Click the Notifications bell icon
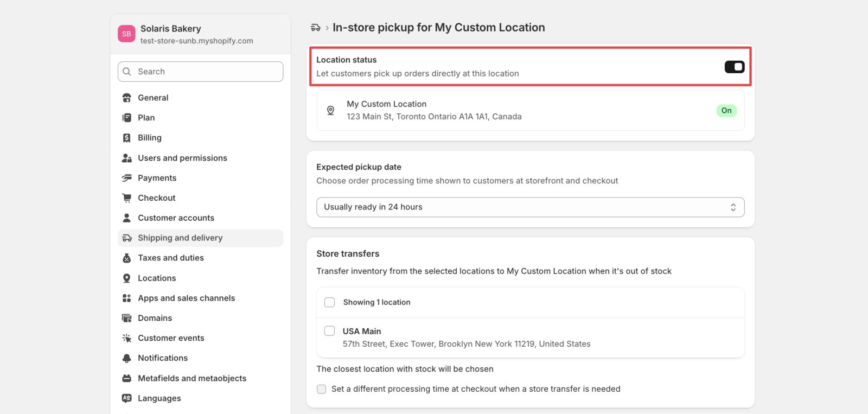868x414 pixels. click(126, 358)
